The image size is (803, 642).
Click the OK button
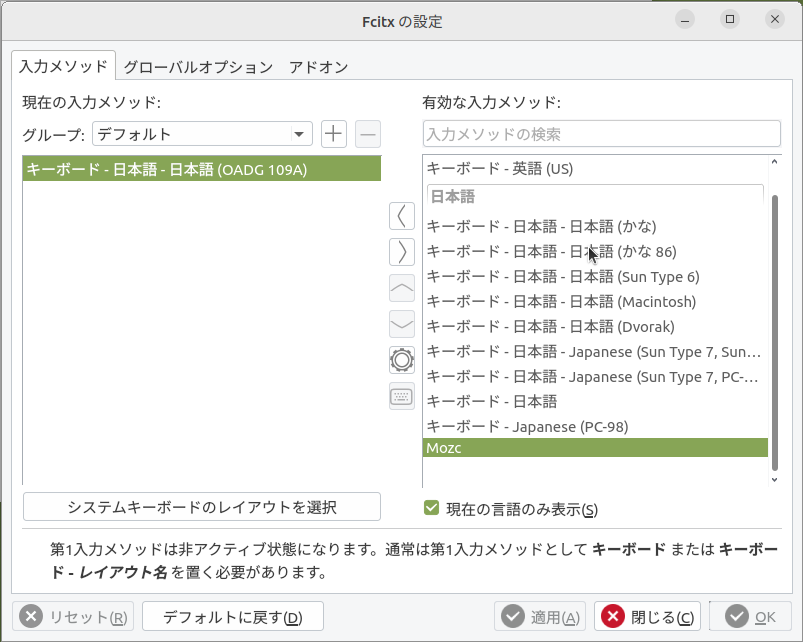tap(751, 617)
